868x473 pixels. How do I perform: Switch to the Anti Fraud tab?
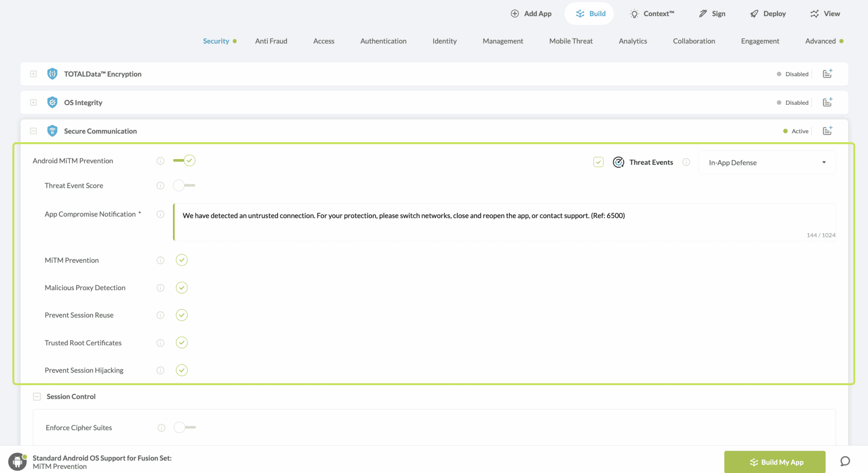tap(271, 41)
